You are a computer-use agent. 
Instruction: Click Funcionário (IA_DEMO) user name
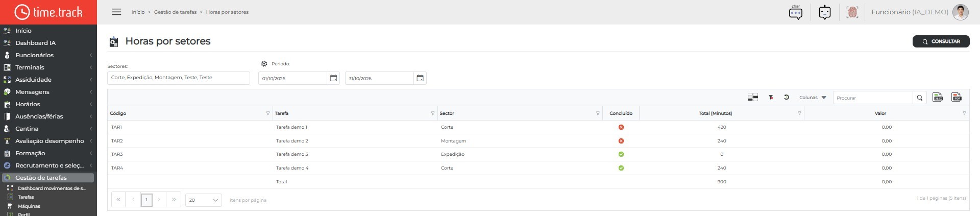(910, 12)
